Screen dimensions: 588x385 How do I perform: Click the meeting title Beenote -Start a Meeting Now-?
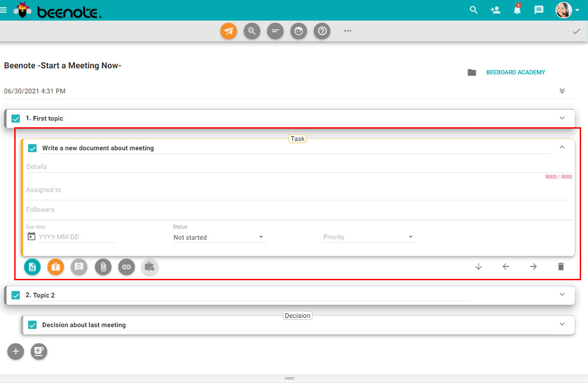pos(62,66)
